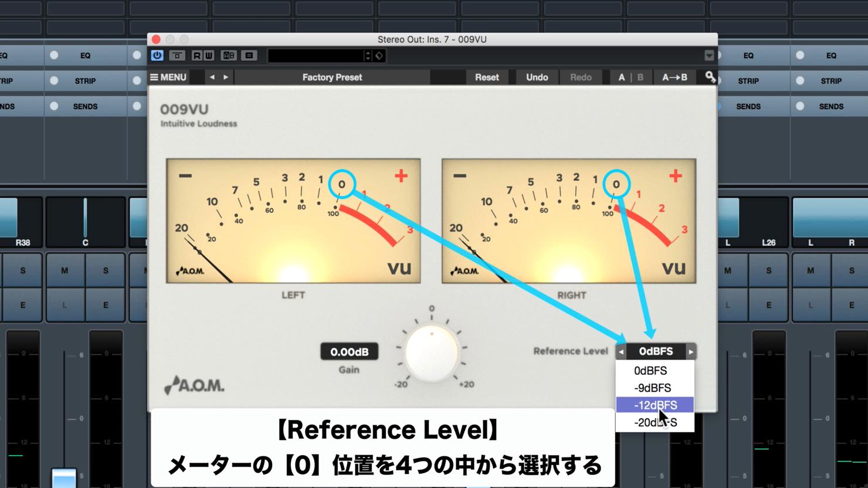Viewport: 868px width, 488px height.
Task: Switch to setting B
Action: 640,77
